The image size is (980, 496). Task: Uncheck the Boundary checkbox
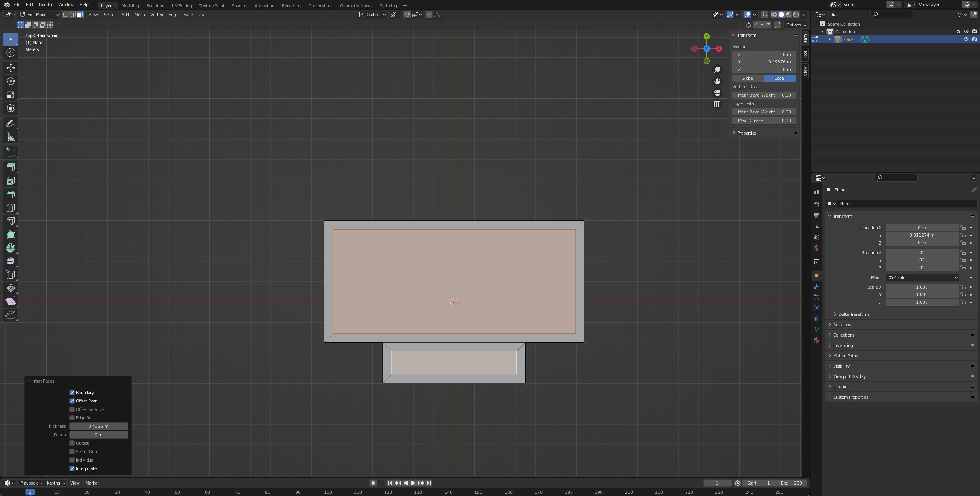point(72,393)
